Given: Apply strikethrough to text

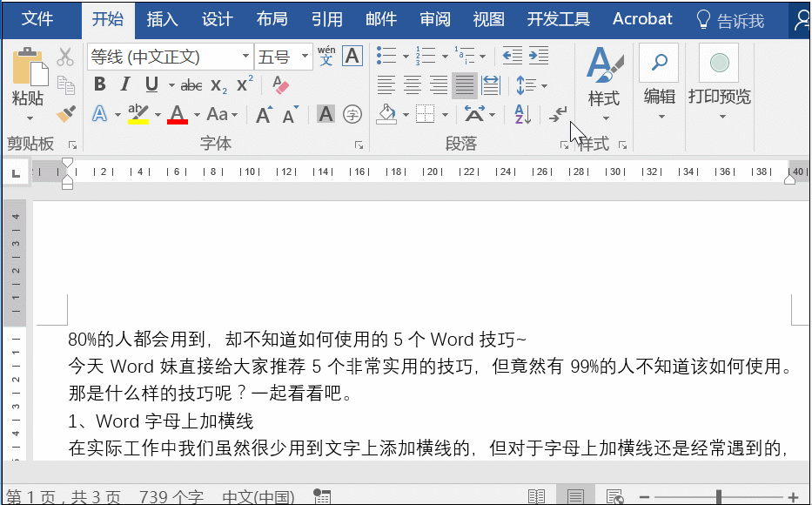Looking at the screenshot, I should click(x=191, y=84).
